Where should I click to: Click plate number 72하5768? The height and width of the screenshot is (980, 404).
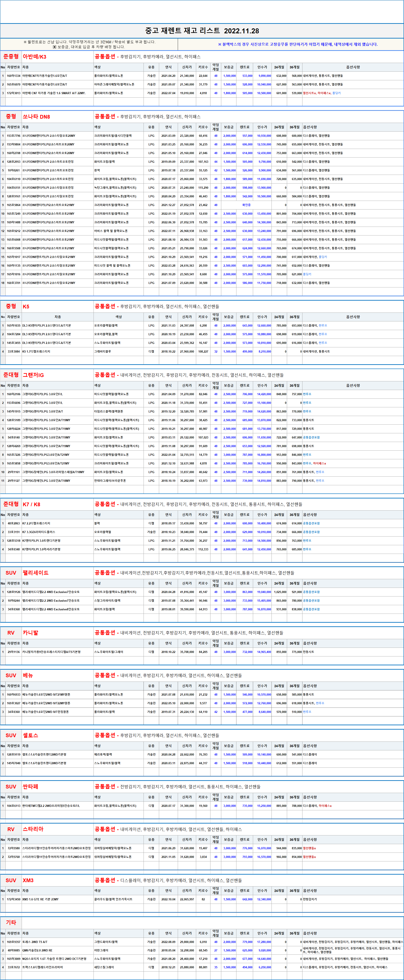tap(14, 857)
